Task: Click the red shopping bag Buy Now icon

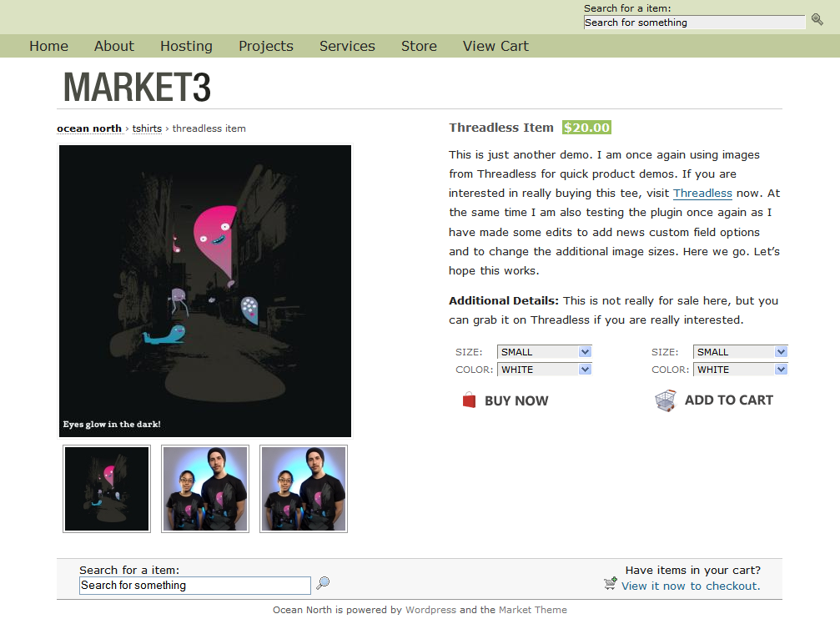Action: coord(469,400)
